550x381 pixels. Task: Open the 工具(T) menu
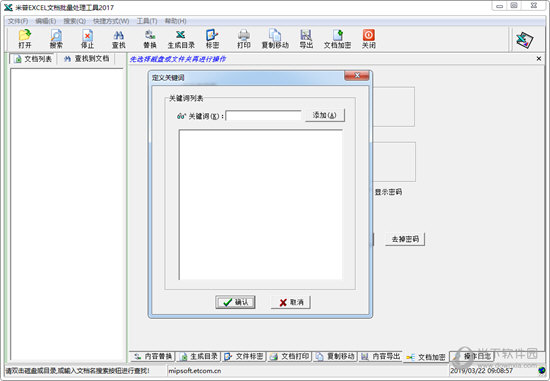[147, 21]
